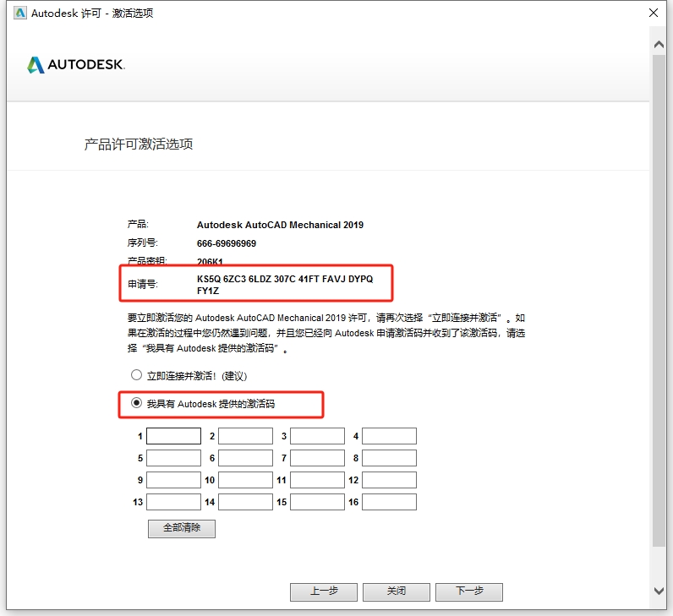Click activation code field 13
Image resolution: width=673 pixels, height=616 pixels.
173,502
